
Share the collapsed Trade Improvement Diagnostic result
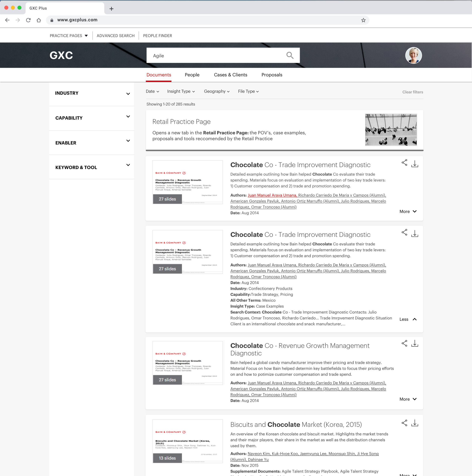pos(404,163)
